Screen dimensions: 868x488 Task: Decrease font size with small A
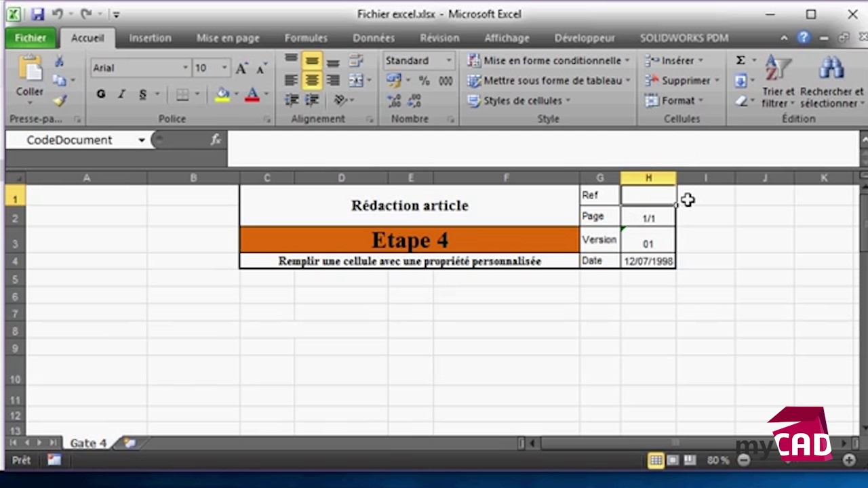[x=260, y=68]
